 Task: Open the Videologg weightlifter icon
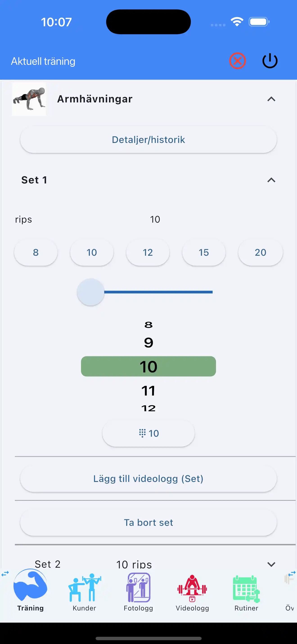point(192,588)
